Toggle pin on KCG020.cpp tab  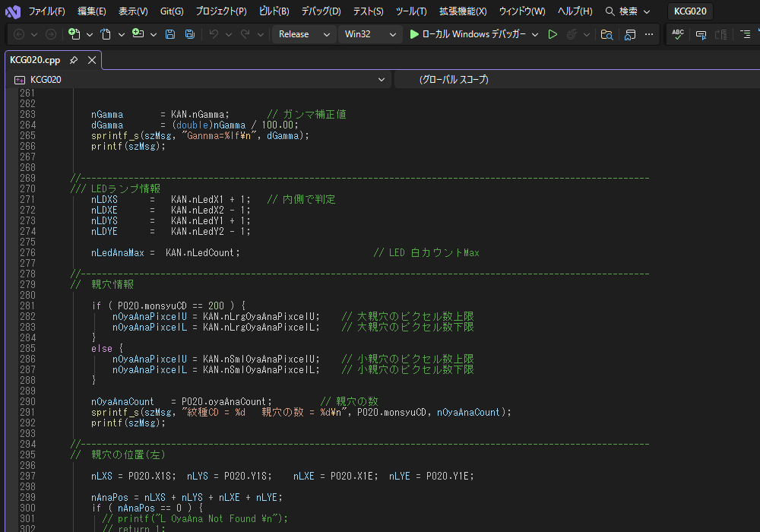click(74, 60)
